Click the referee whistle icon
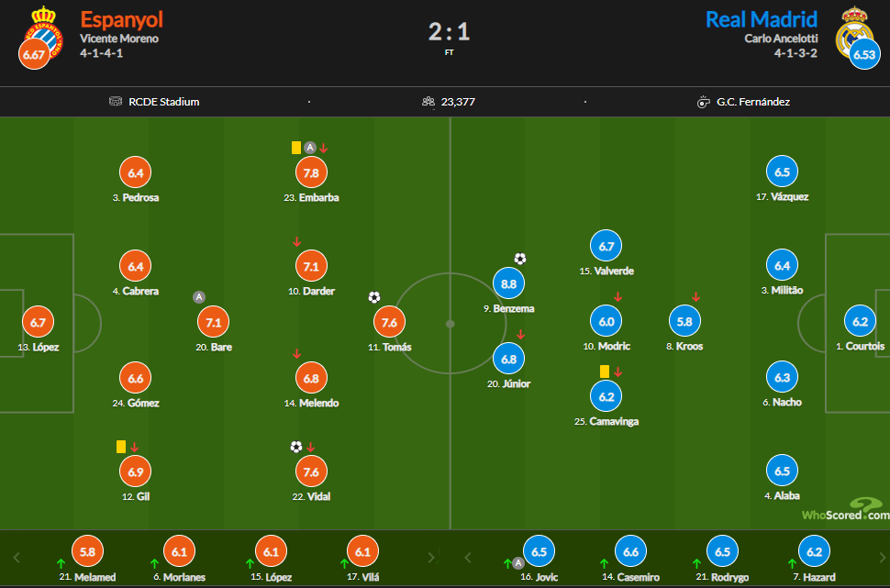 [x=703, y=102]
